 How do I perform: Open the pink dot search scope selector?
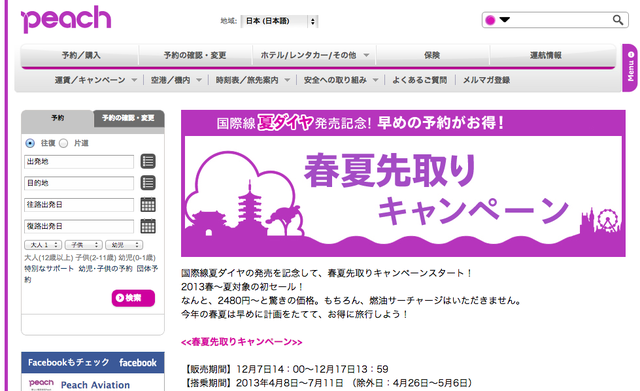(x=497, y=20)
